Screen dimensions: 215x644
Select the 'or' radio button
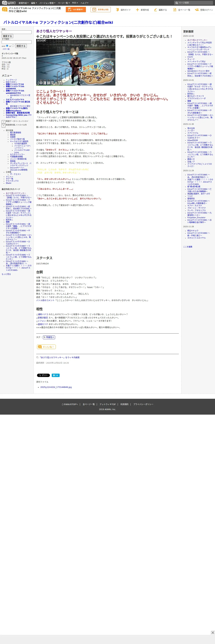[13, 46]
